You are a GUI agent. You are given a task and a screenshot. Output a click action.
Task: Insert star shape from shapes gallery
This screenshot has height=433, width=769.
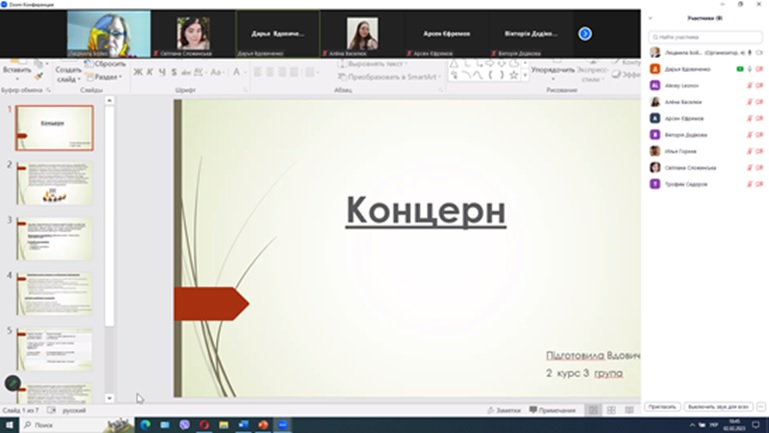(x=513, y=75)
